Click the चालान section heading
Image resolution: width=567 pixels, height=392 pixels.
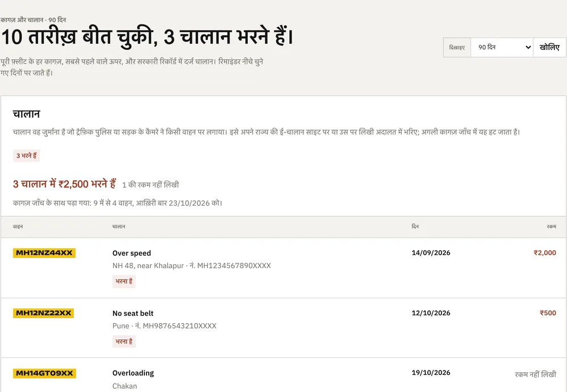(x=26, y=114)
